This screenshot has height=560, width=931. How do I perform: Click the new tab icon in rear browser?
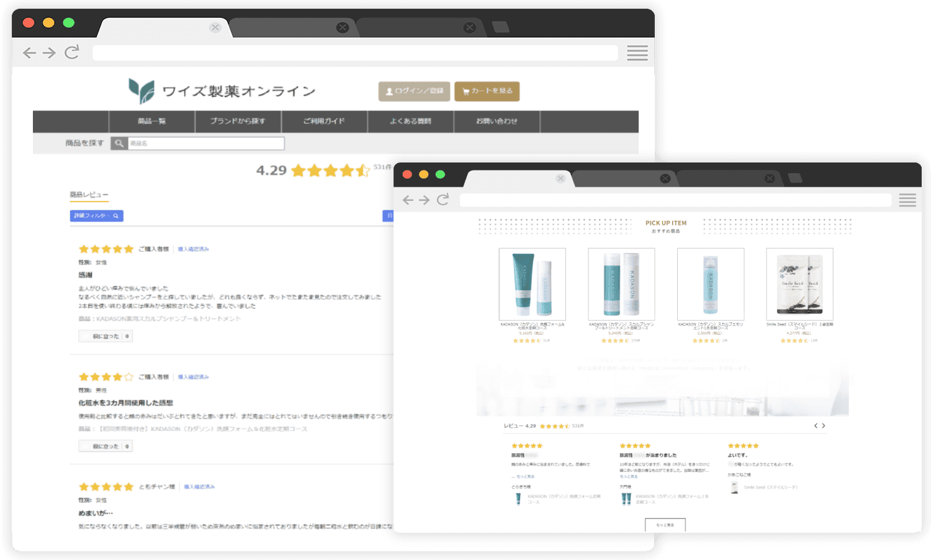click(500, 27)
